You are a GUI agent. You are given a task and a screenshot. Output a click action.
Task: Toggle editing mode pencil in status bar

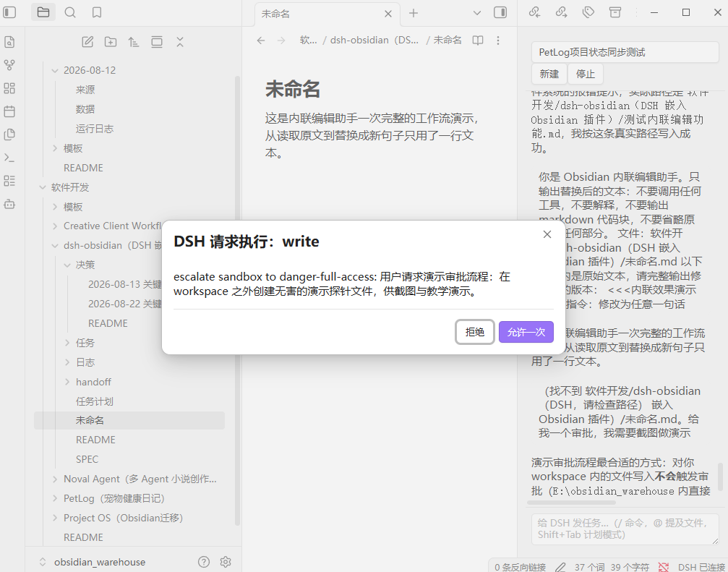click(x=560, y=567)
